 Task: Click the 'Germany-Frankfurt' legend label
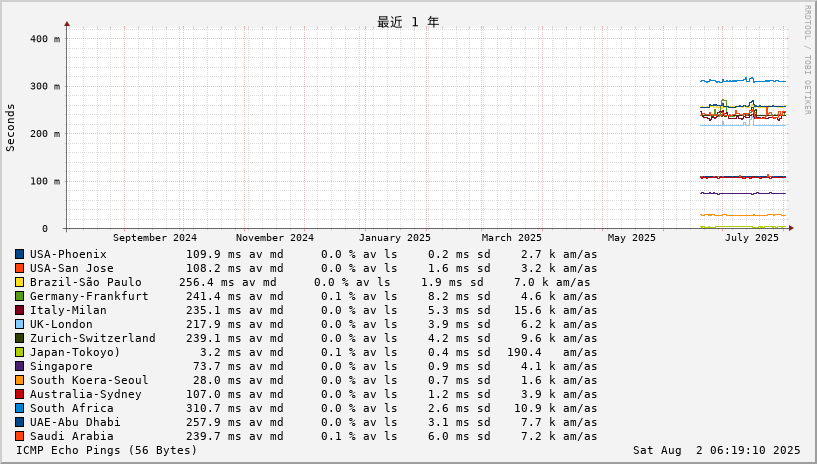(x=89, y=296)
